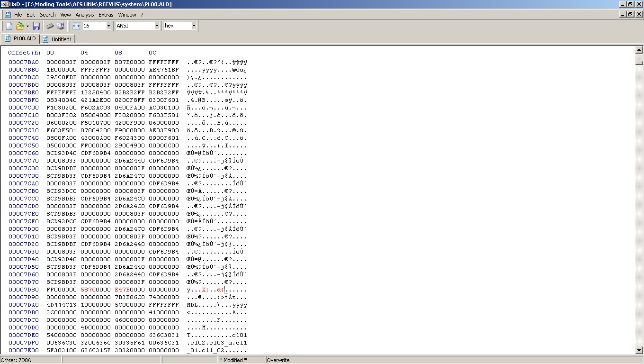Open the Edit menu
This screenshot has width=644, height=364.
31,15
